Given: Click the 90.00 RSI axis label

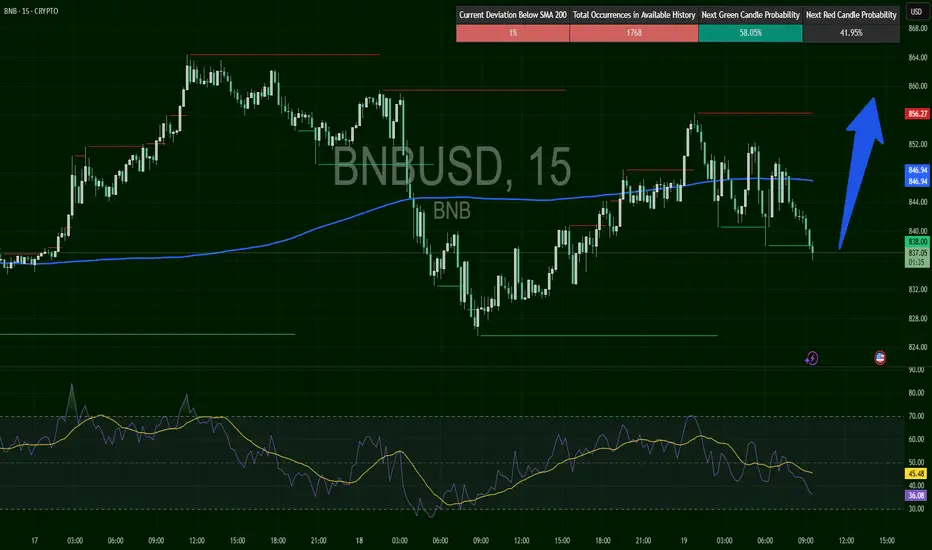Looking at the screenshot, I should [916, 369].
